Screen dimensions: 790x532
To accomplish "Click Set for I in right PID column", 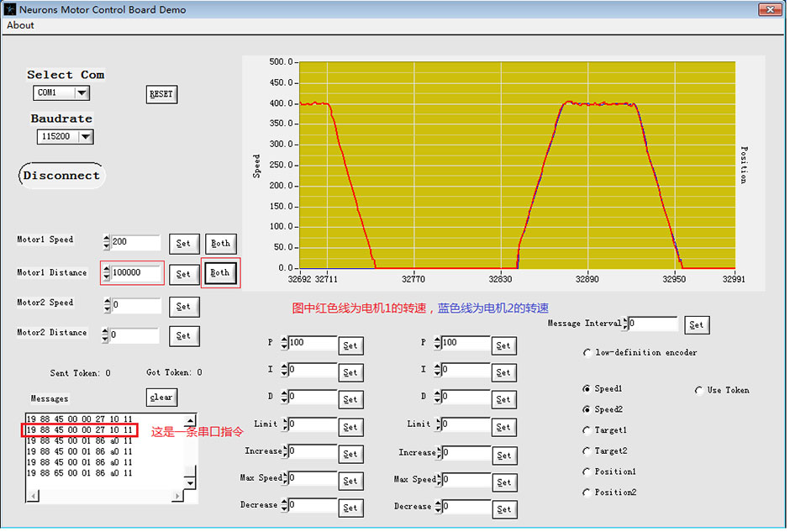I will (503, 372).
